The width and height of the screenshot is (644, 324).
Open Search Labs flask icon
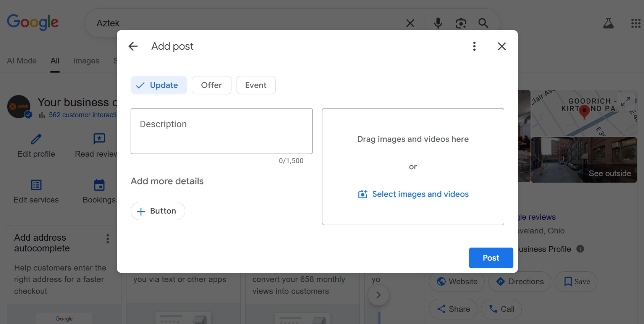click(x=608, y=23)
